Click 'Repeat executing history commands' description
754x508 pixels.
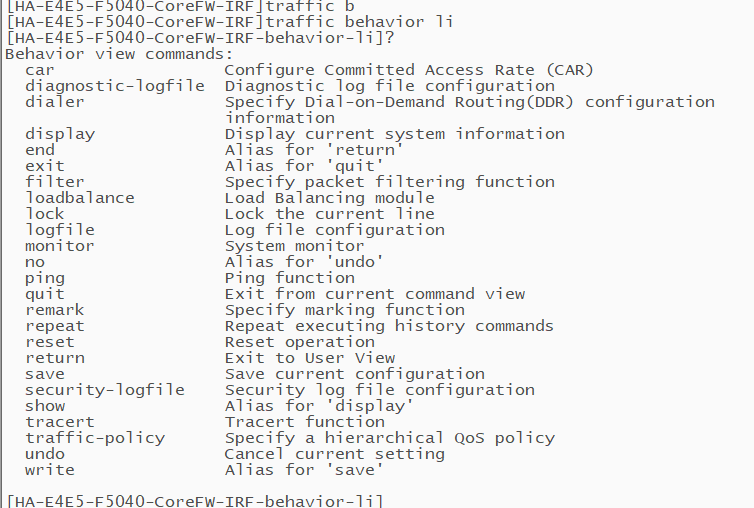click(389, 326)
